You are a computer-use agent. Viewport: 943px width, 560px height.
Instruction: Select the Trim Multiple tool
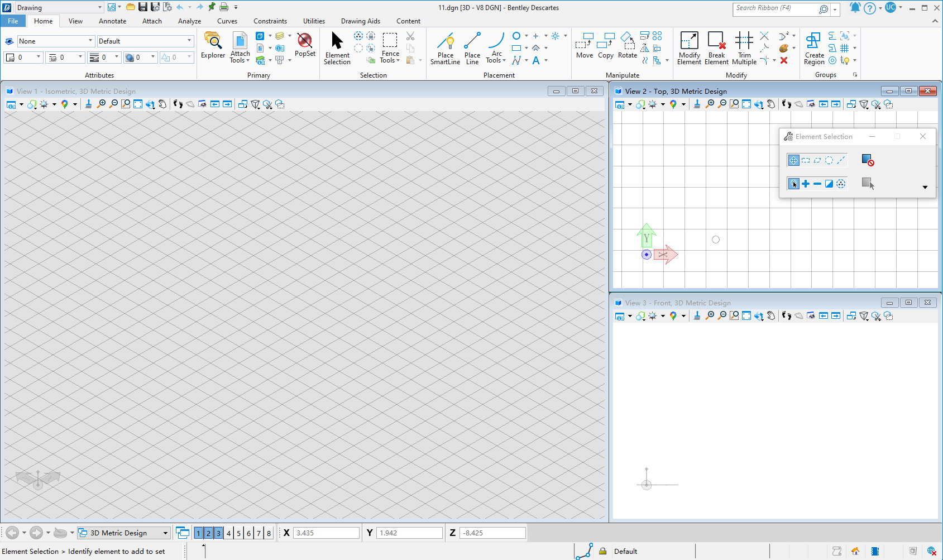click(x=744, y=48)
